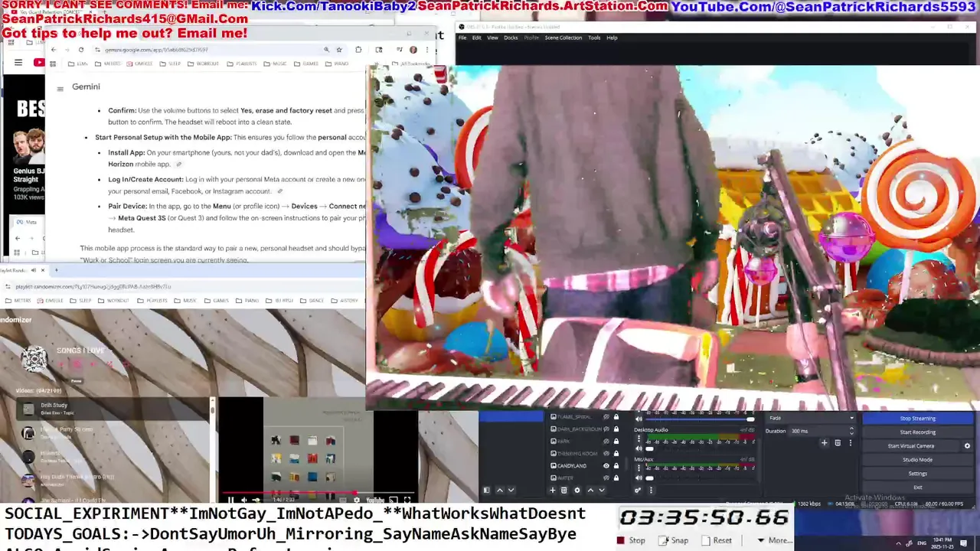This screenshot has width=980, height=551.
Task: Click Start Virtual Camera button
Action: [911, 446]
